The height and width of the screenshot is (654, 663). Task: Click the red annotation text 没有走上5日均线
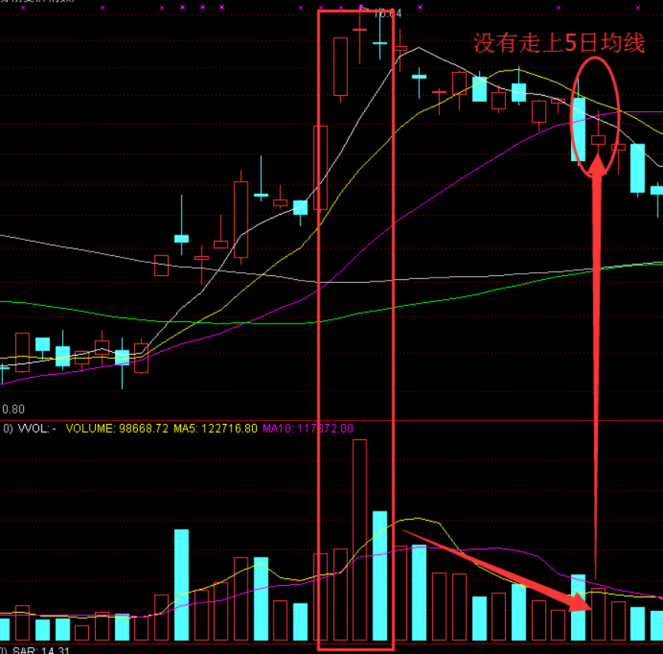559,43
